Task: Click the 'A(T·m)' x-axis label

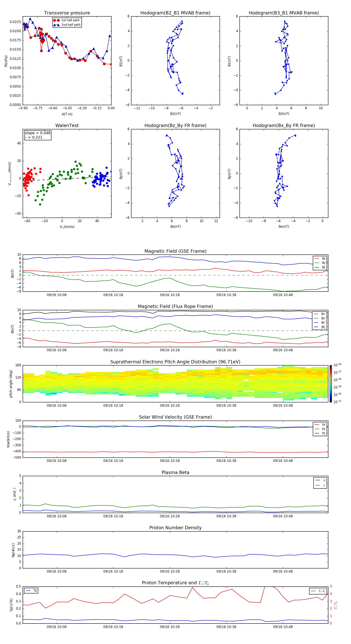Action: 67,114
